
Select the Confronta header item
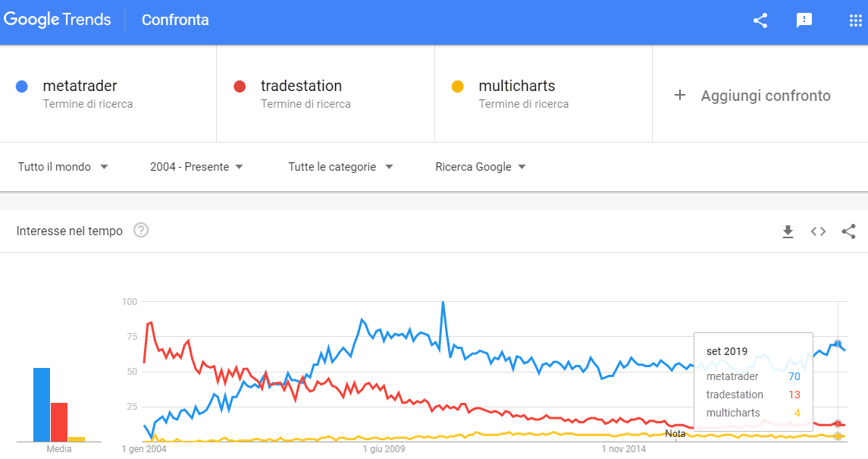pyautogui.click(x=175, y=20)
